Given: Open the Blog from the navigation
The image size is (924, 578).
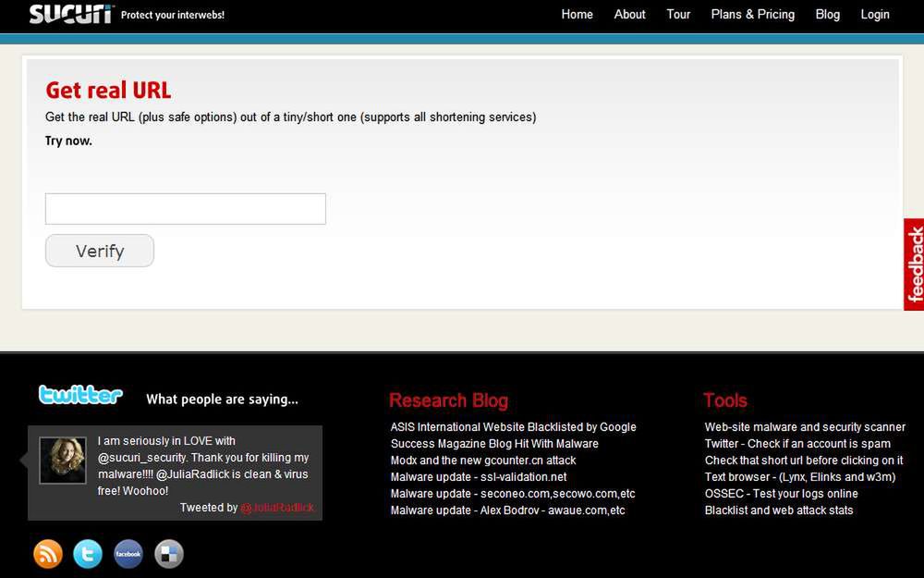Looking at the screenshot, I should (x=827, y=14).
